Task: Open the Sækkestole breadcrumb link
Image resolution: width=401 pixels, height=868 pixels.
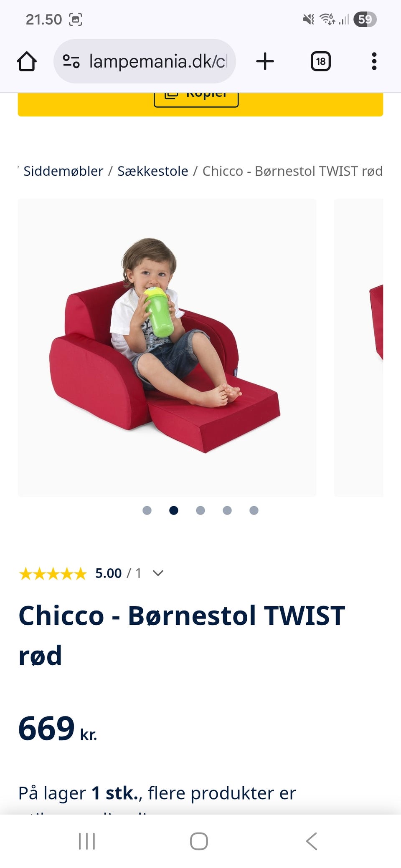Action: pos(152,171)
